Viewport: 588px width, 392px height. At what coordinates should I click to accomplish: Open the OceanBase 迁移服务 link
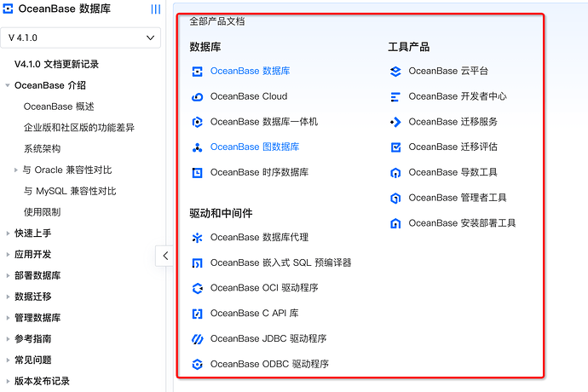(453, 122)
